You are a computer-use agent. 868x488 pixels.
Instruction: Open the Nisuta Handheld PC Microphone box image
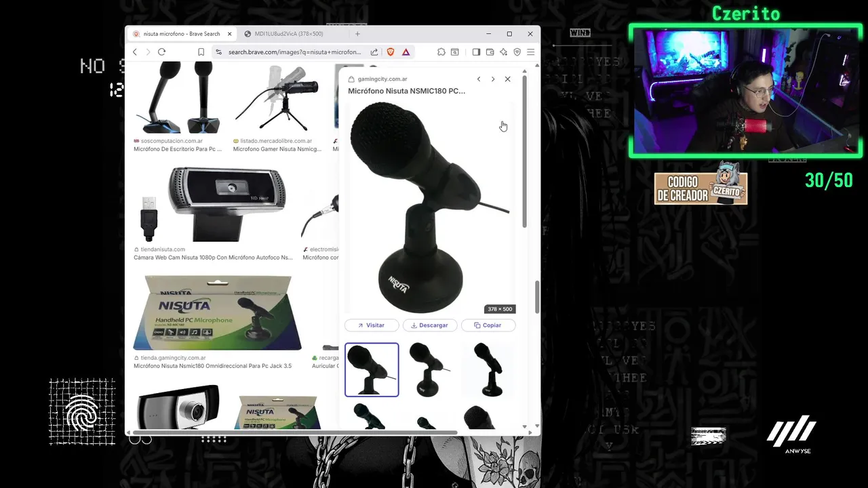point(218,313)
